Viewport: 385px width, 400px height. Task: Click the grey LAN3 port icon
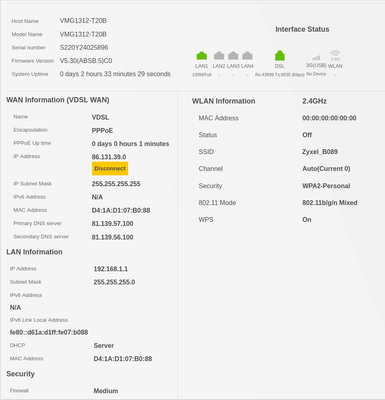pos(233,56)
